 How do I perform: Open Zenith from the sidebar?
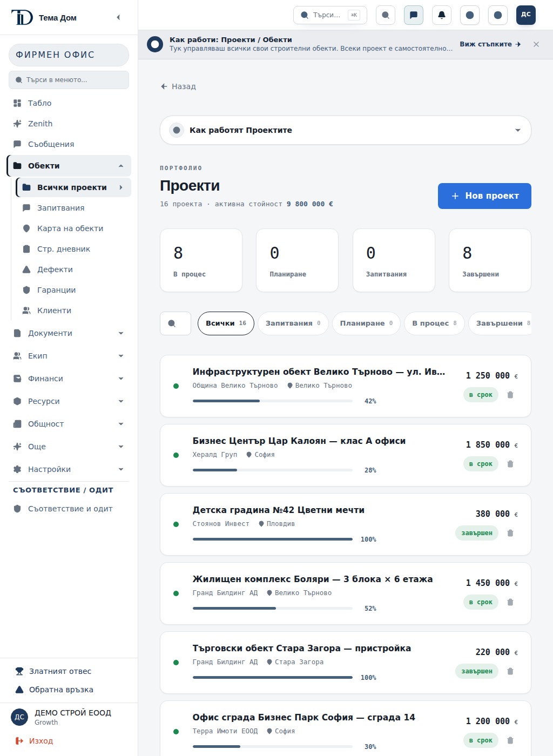tap(69, 124)
